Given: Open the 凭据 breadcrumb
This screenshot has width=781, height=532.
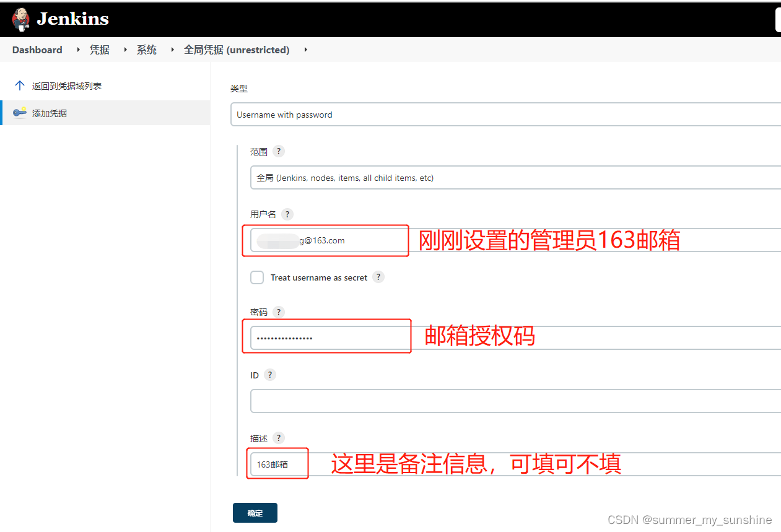Looking at the screenshot, I should coord(100,50).
